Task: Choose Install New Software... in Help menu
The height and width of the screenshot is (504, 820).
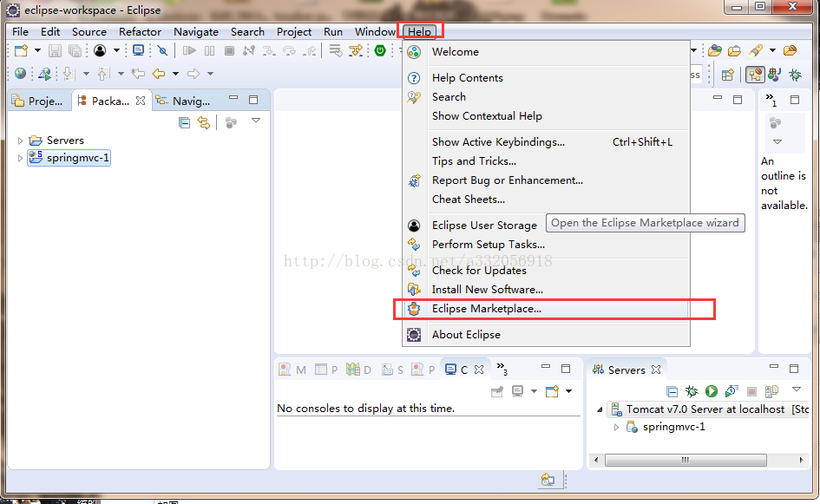Action: 546,290
